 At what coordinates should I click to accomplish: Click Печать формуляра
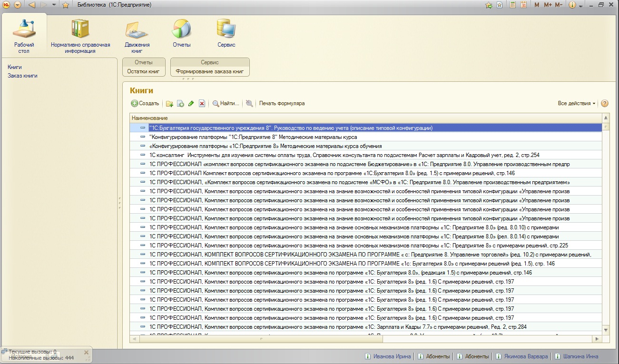click(x=282, y=103)
